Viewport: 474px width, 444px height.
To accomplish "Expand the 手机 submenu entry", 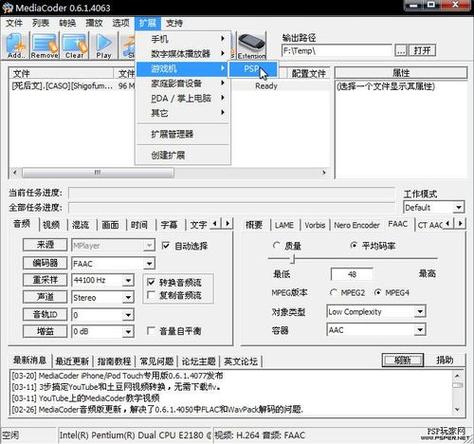I will pyautogui.click(x=183, y=39).
